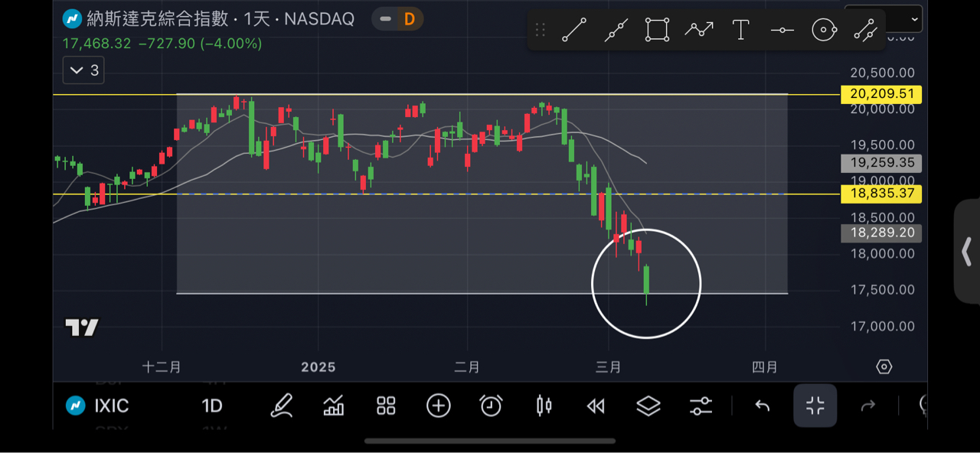This screenshot has width=980, height=453.
Task: Open the indicators chart icon
Action: pos(334,406)
